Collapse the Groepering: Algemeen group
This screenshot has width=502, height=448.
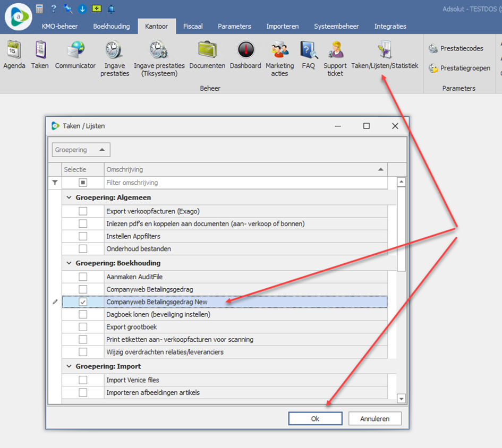pyautogui.click(x=69, y=197)
